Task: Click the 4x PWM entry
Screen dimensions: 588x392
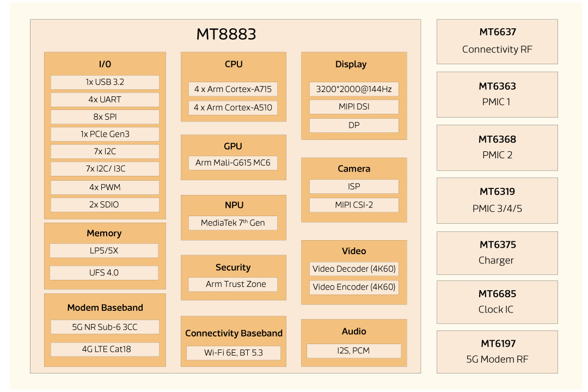Action: pos(105,187)
